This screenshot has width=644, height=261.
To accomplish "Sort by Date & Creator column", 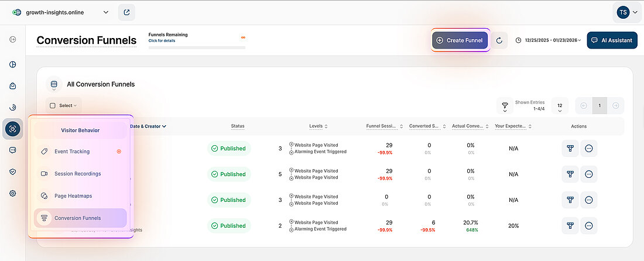I will pos(148,126).
